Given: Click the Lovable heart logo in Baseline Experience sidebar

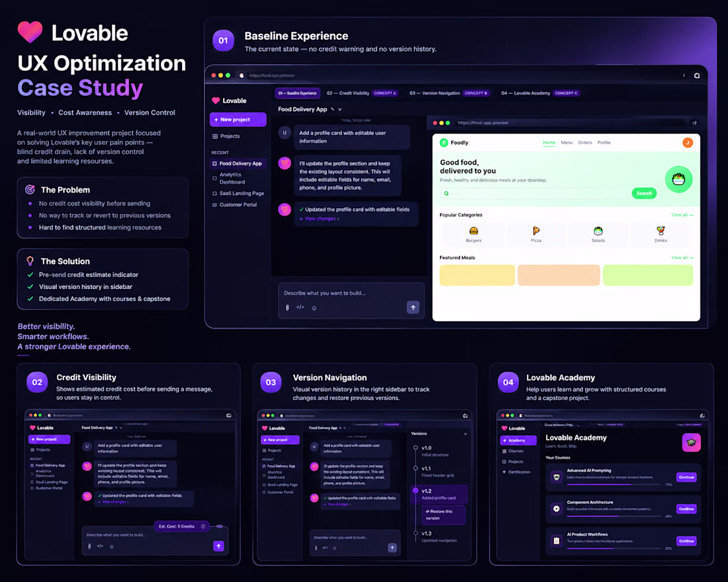Looking at the screenshot, I should click(216, 101).
